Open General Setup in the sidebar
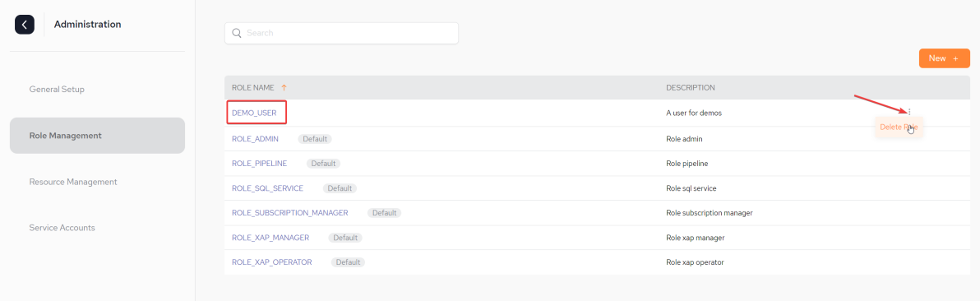980x301 pixels. point(57,90)
